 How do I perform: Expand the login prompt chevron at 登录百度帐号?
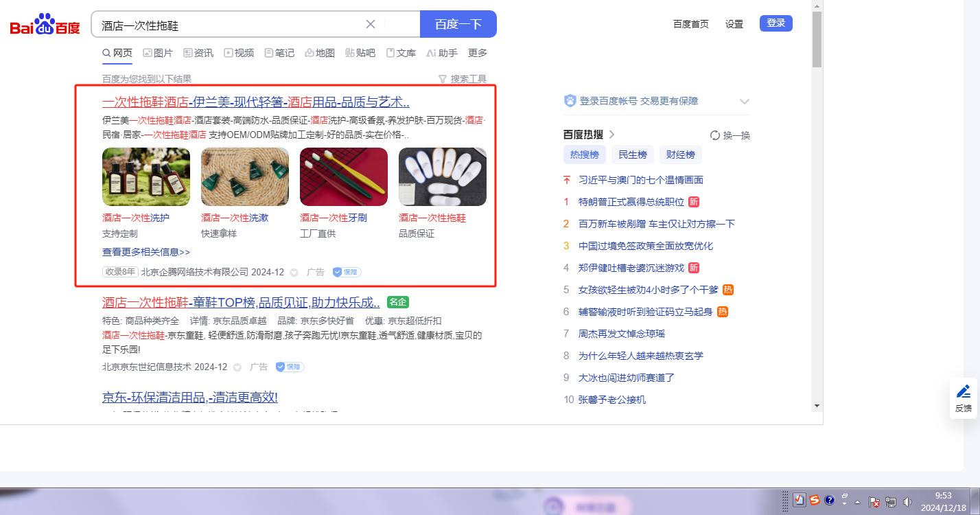pos(745,102)
